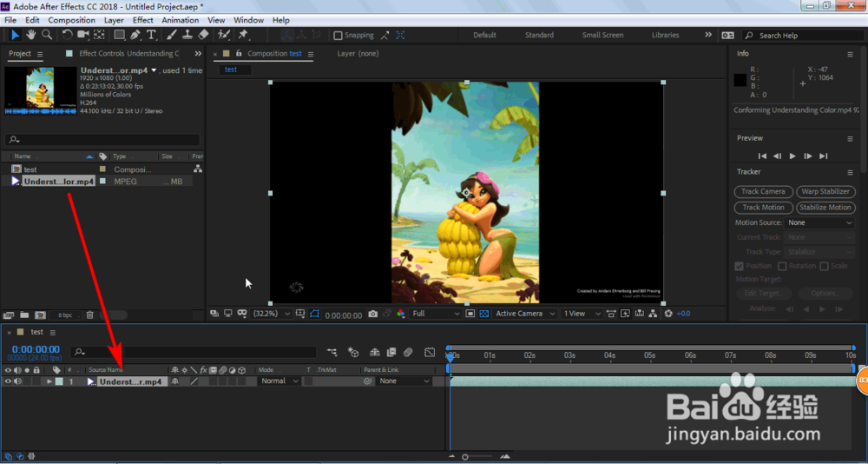Select the Pen tool
Viewport: 868px width, 464px height.
tap(135, 35)
